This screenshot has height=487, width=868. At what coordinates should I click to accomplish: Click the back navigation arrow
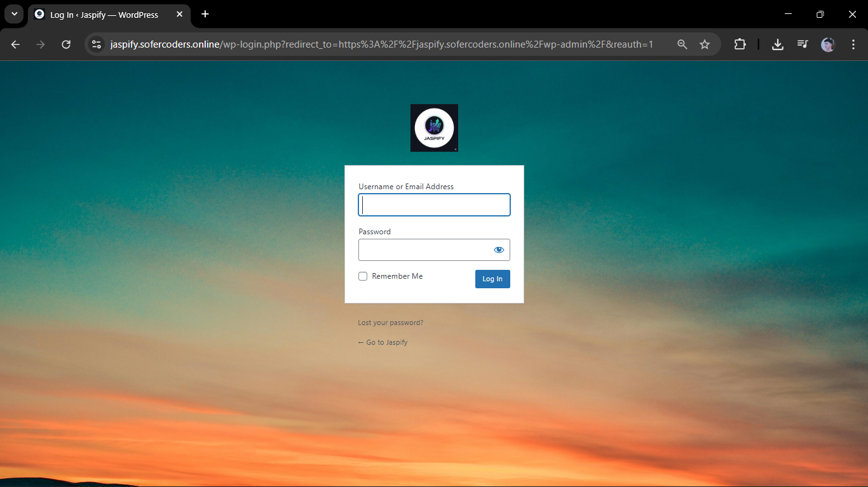click(x=14, y=44)
